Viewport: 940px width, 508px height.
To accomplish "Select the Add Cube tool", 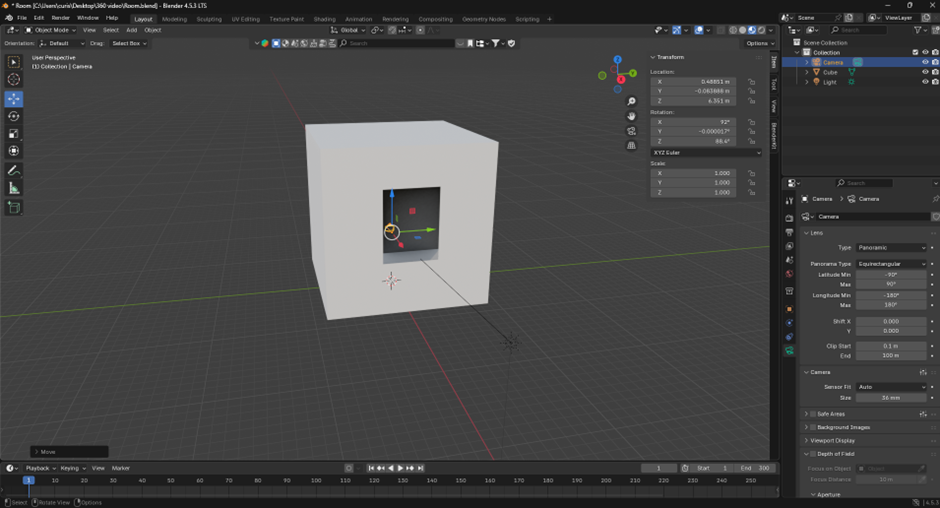I will click(14, 208).
